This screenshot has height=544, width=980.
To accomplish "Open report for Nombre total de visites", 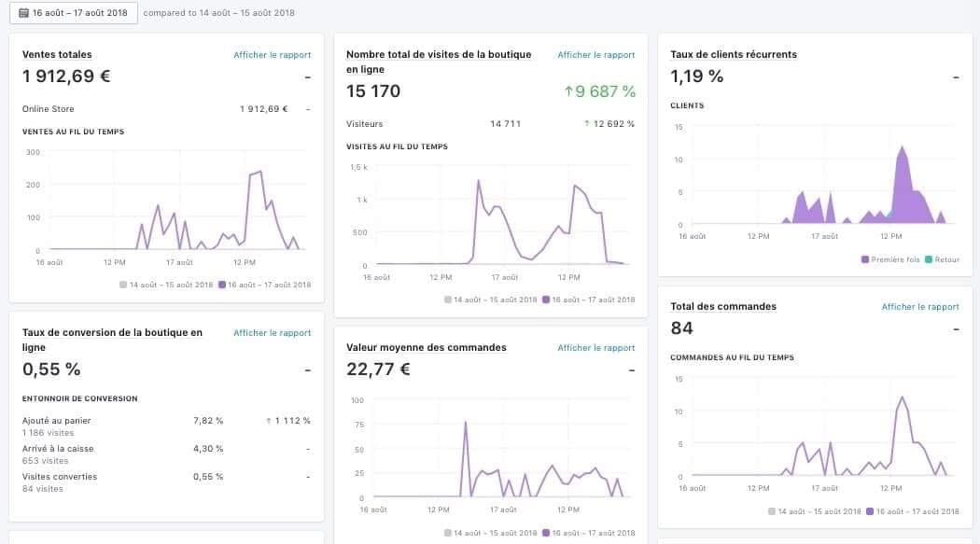I will [x=595, y=55].
